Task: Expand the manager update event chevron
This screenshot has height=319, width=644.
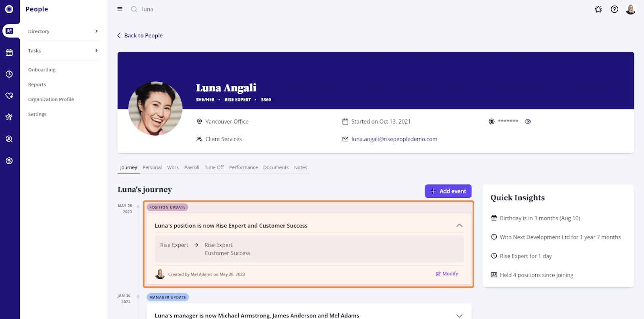Action: click(x=459, y=316)
